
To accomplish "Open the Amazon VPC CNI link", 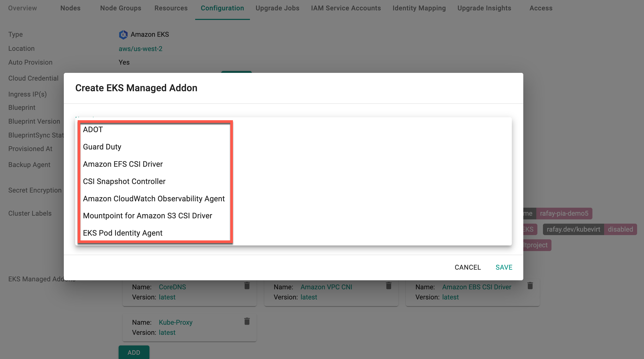I will click(x=326, y=287).
